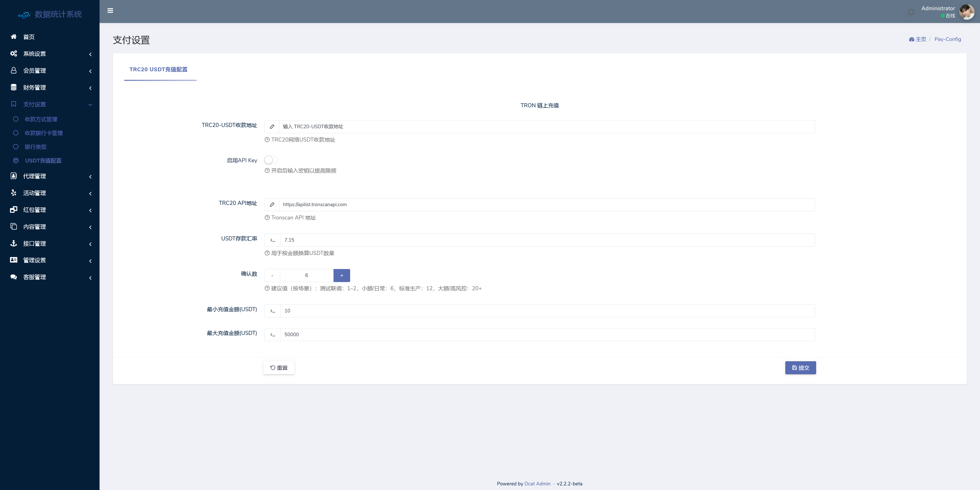Viewport: 980px width, 490px height.
Task: Click the Administrator avatar picture
Action: coord(967,12)
